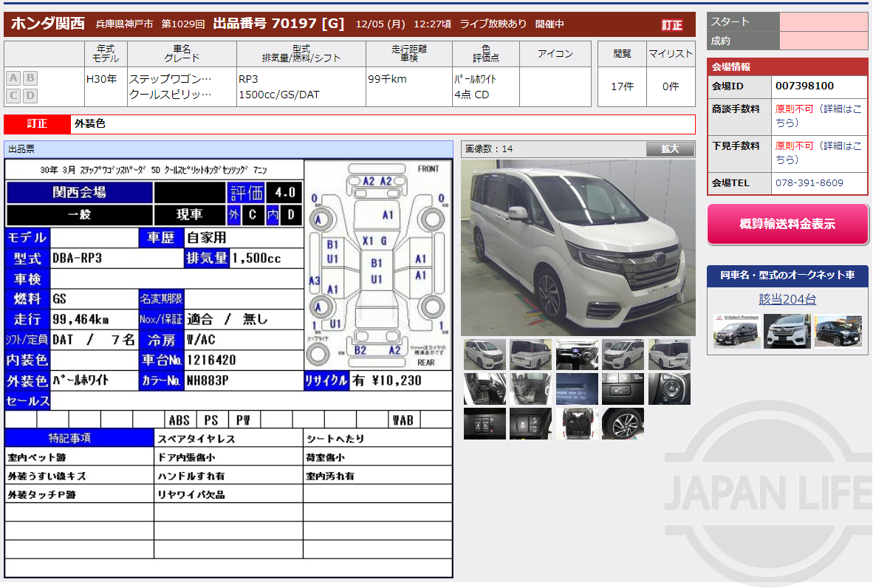This screenshot has height=588, width=873.
Task: Select the alloy wheel close-up thumbnail
Action: pos(623,424)
